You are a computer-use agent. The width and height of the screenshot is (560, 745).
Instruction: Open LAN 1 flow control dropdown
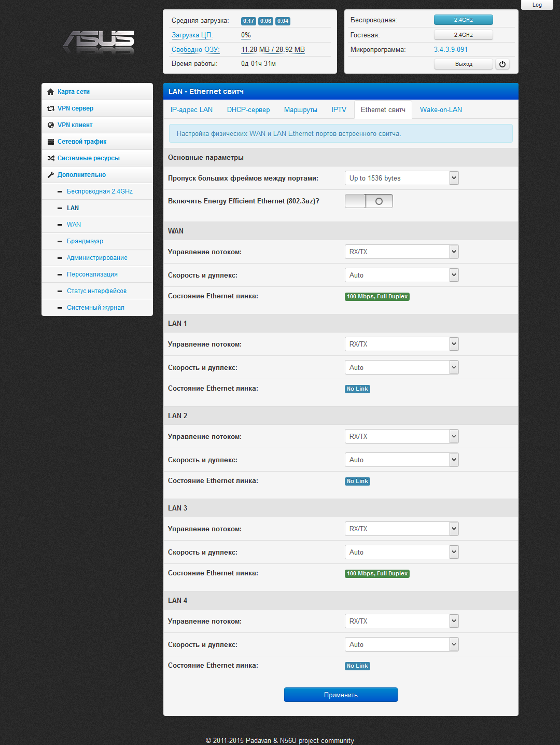click(401, 344)
